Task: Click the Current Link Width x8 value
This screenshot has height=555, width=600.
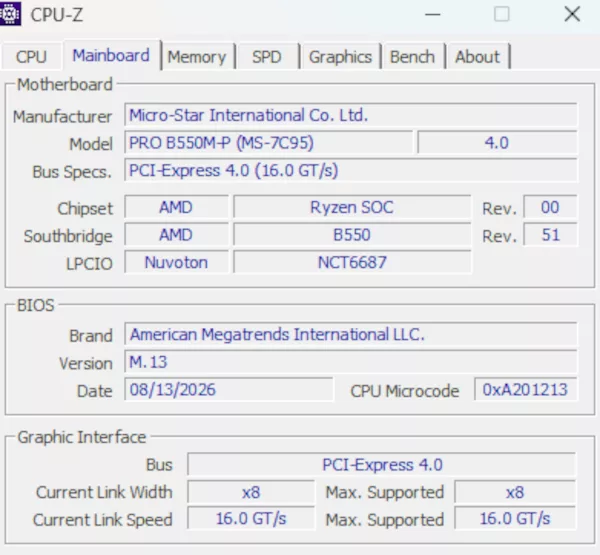Action: (x=251, y=492)
